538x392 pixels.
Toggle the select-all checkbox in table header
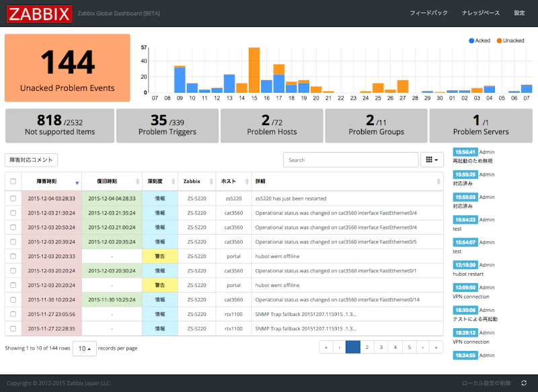[x=13, y=181]
